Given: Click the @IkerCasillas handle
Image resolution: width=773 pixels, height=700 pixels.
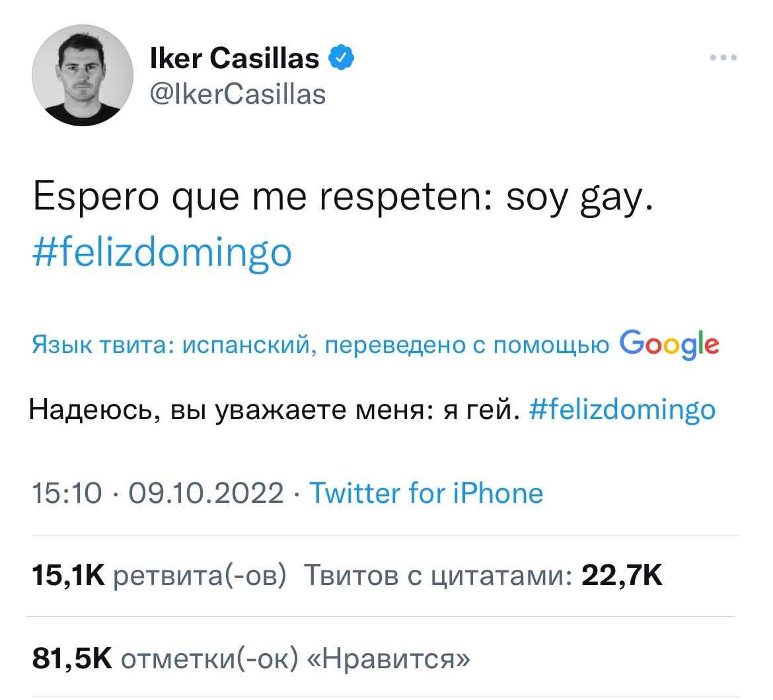Looking at the screenshot, I should coord(238,95).
